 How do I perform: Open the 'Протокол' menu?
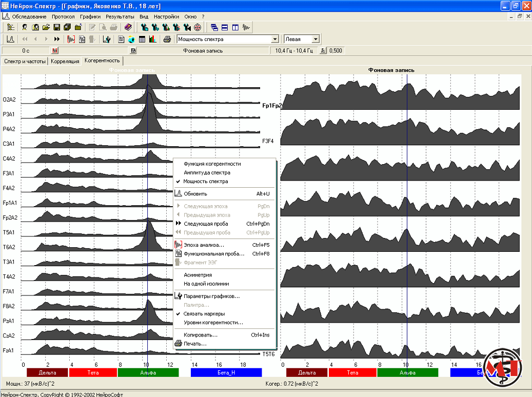(63, 16)
